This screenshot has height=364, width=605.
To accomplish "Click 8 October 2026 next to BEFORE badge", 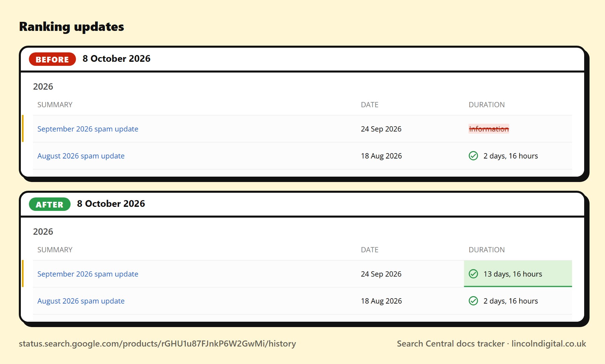I will [117, 59].
